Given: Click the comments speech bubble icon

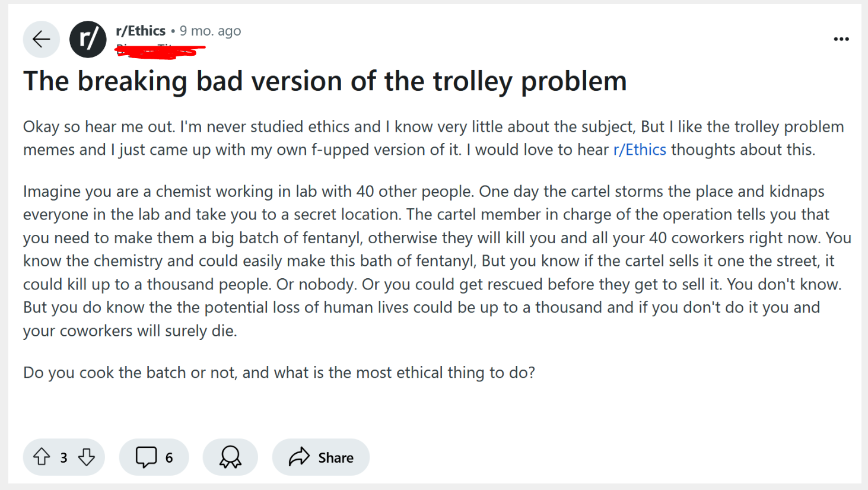Looking at the screenshot, I should point(146,457).
